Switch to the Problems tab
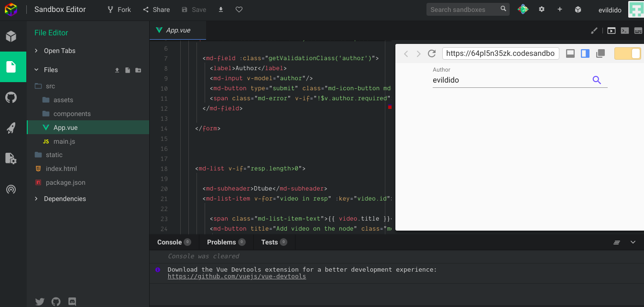644x307 pixels. point(221,242)
